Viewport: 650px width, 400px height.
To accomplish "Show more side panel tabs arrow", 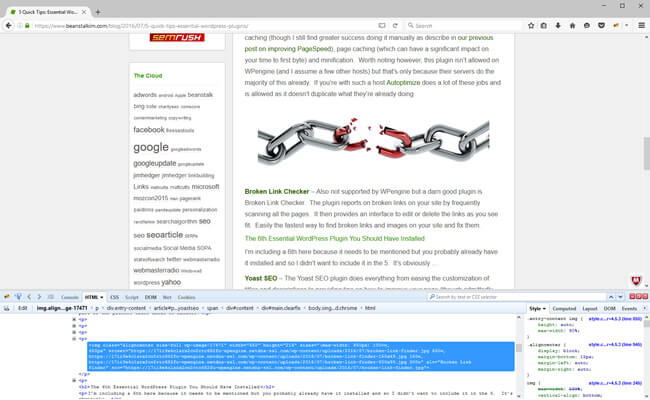I will (x=645, y=309).
